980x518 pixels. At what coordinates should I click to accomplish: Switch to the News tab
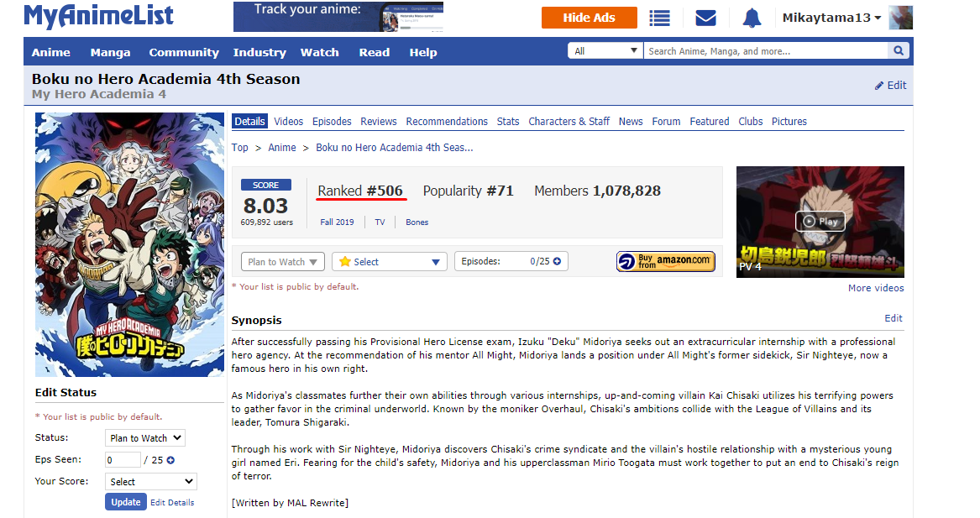(x=631, y=121)
